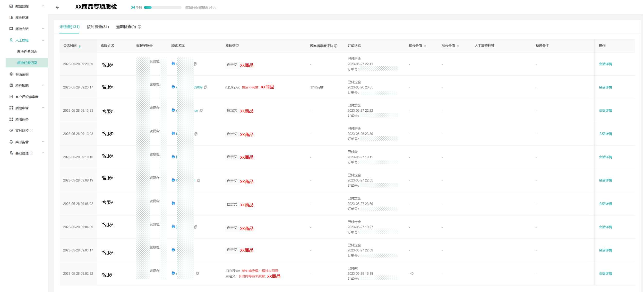Screen dimensions: 644x292
Task: Click the -40 deduction value
Action: pyautogui.click(x=411, y=274)
